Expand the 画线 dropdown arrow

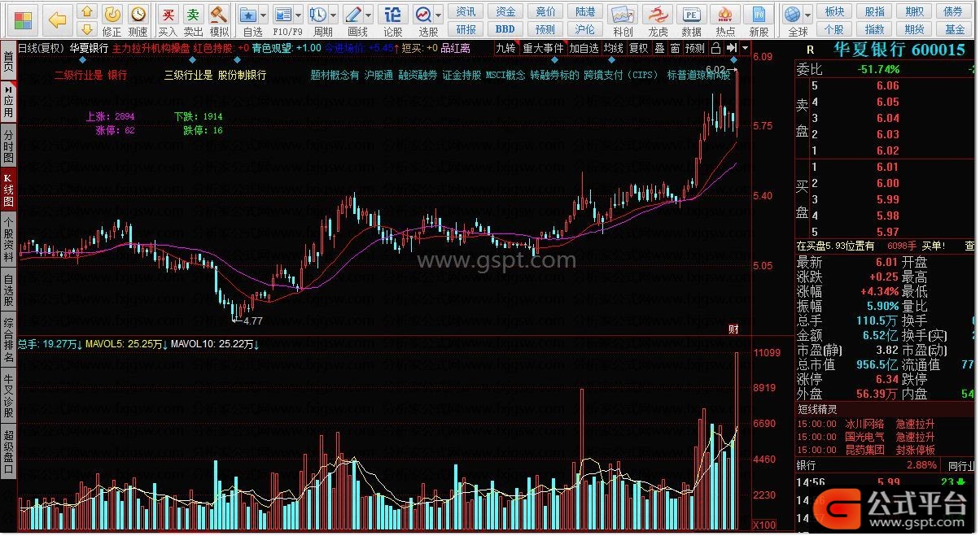[x=367, y=15]
